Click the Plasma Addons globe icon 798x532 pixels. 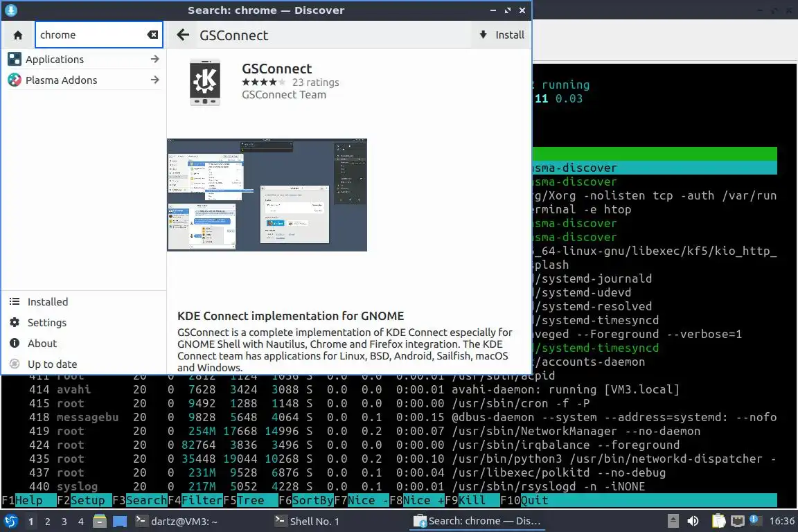pos(15,80)
